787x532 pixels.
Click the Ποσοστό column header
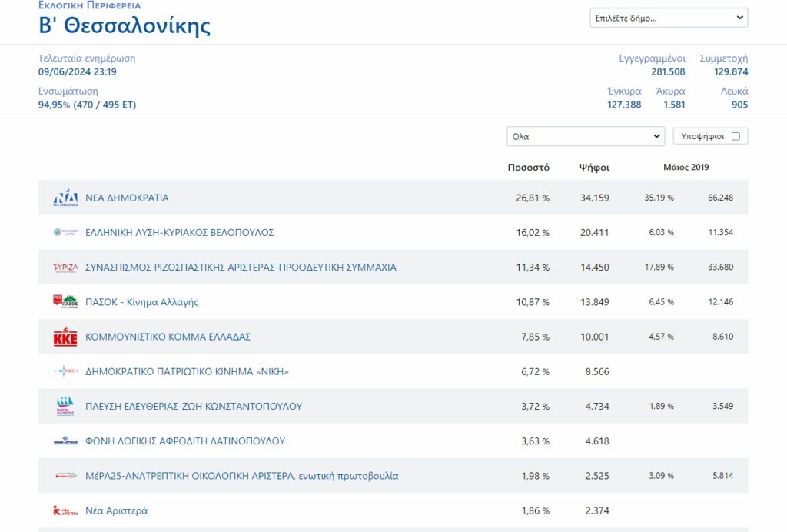(x=529, y=168)
